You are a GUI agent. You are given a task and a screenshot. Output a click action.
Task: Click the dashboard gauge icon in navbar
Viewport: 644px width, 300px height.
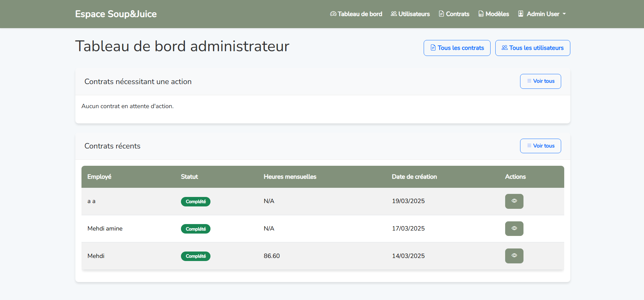click(333, 14)
